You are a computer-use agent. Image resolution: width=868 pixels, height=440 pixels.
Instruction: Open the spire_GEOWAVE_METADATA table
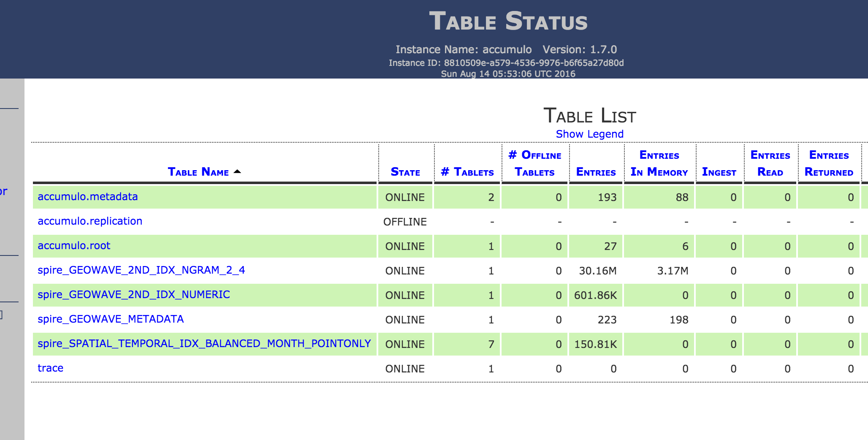[111, 319]
